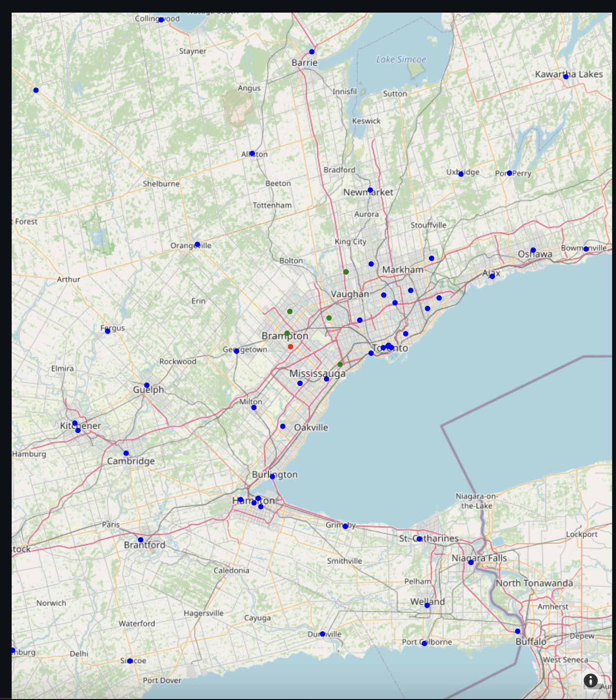The height and width of the screenshot is (700, 616).
Task: Select the Orangeville blue marker
Action: point(197,245)
